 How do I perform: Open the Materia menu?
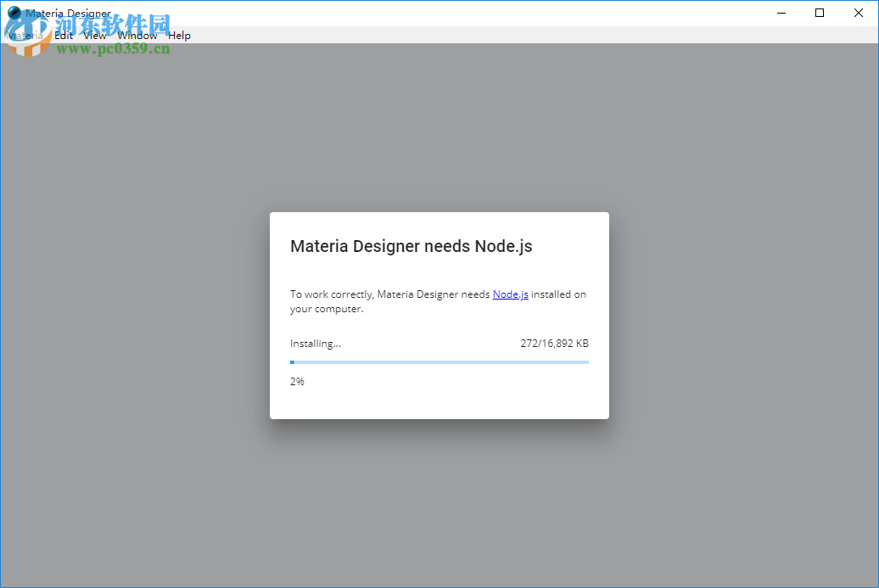25,36
